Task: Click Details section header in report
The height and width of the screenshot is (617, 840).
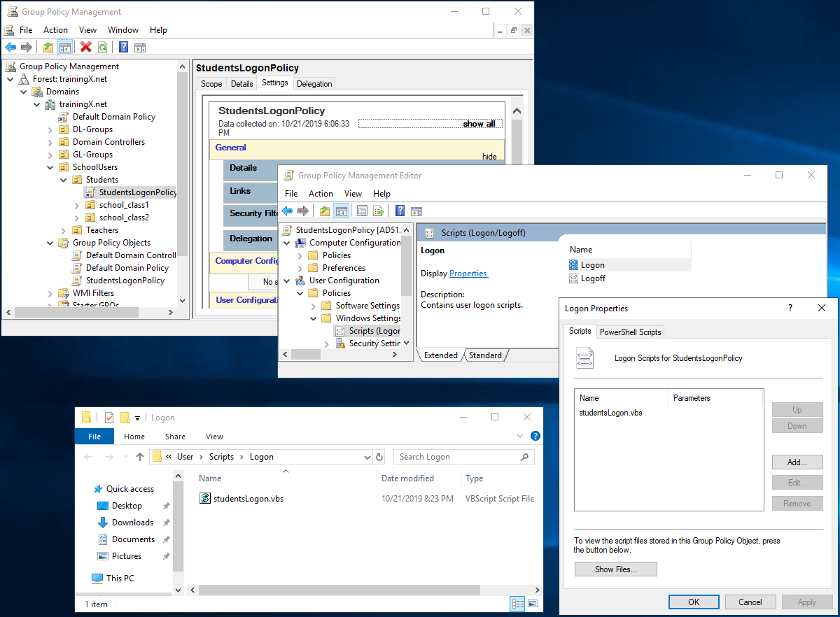Action: [243, 168]
